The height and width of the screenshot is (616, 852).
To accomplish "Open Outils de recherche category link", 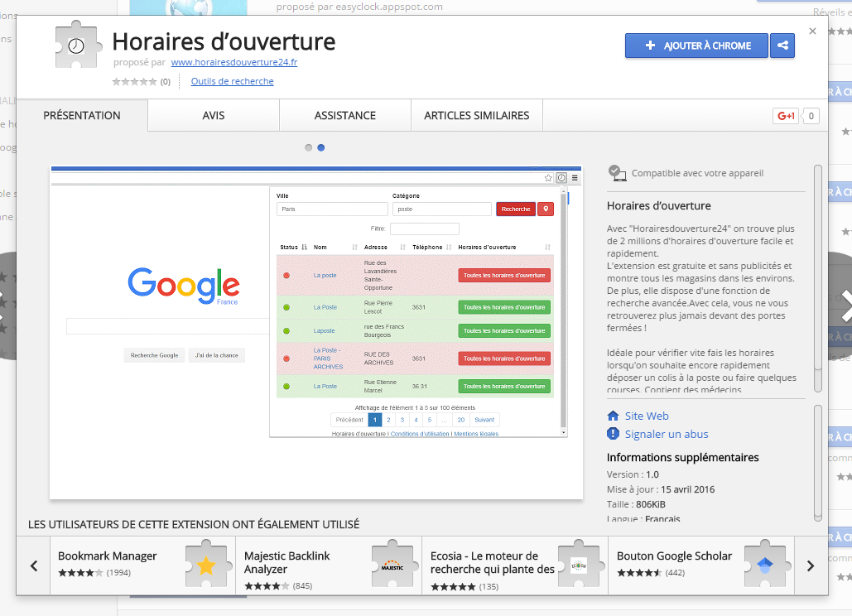I will click(232, 81).
